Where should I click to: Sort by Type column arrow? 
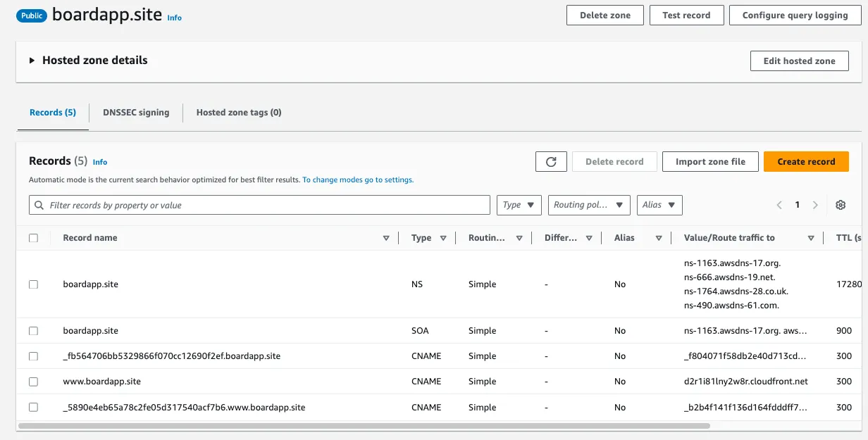click(x=443, y=238)
